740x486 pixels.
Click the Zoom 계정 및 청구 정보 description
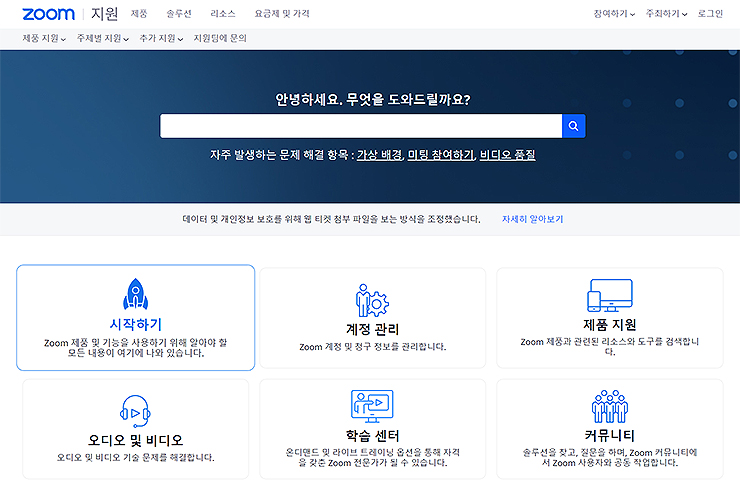(x=372, y=347)
